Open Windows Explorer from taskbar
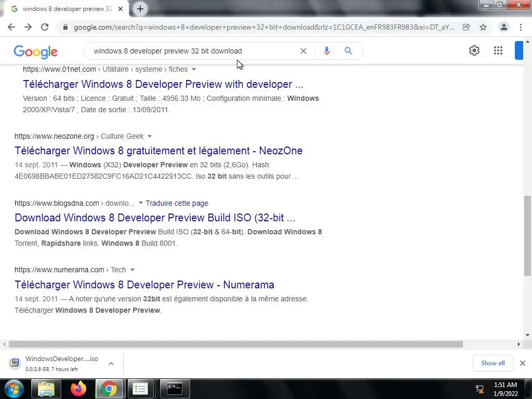Image resolution: width=532 pixels, height=399 pixels. coord(46,389)
